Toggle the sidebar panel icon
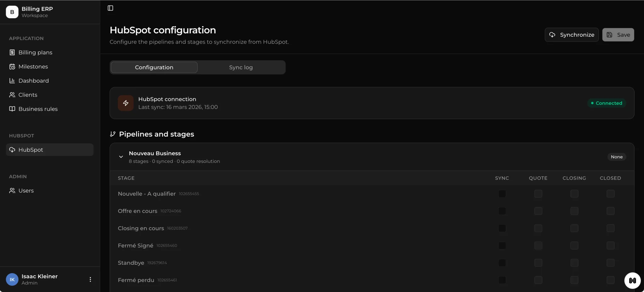 coord(110,8)
